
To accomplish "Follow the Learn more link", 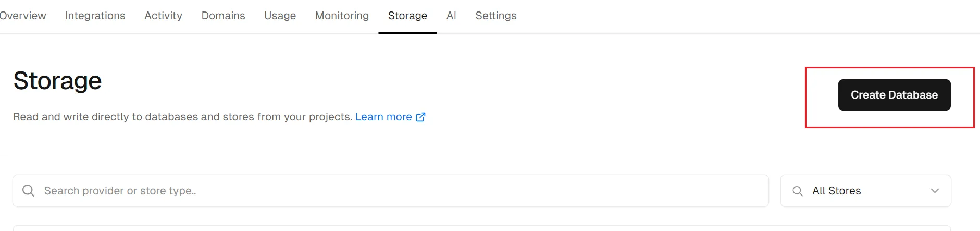I will 383,117.
